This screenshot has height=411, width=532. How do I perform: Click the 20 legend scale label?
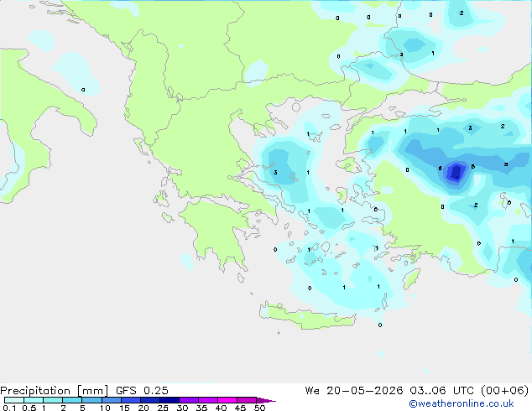[143, 408]
